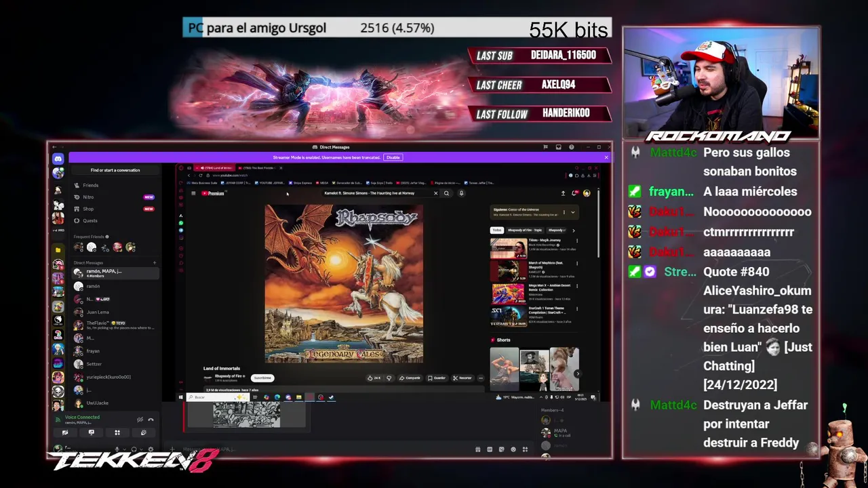Open UwUJacke direct message
This screenshot has height=488, width=868.
point(115,403)
